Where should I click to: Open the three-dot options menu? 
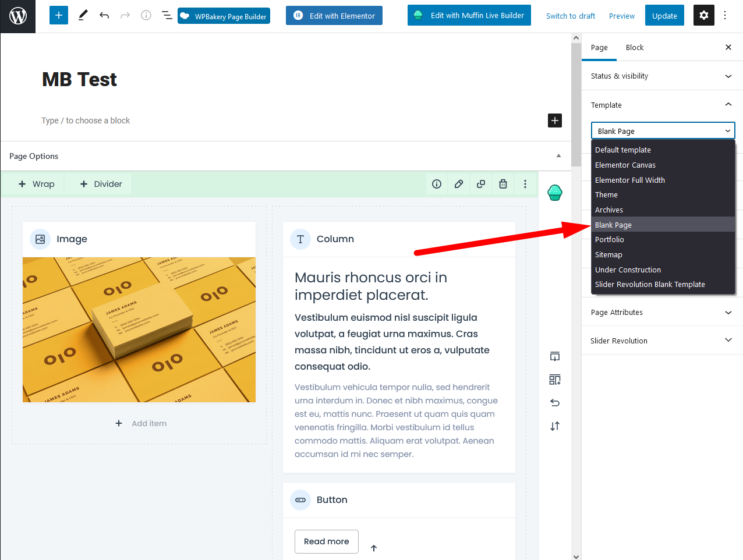pos(725,15)
